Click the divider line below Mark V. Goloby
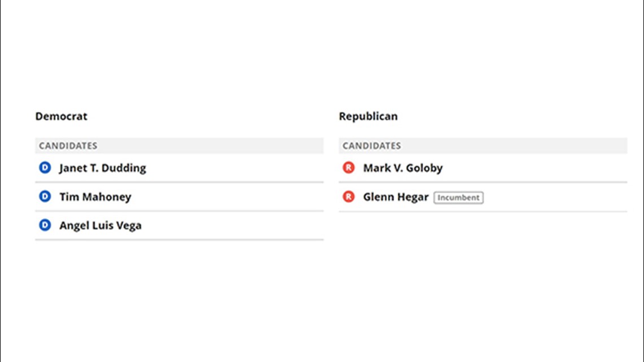Viewport: 644px width, 362px height. pos(483,182)
